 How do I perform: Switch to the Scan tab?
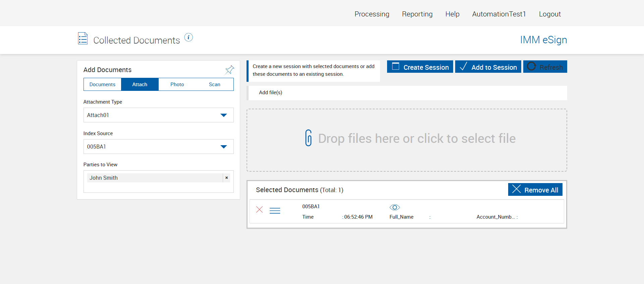(x=214, y=84)
